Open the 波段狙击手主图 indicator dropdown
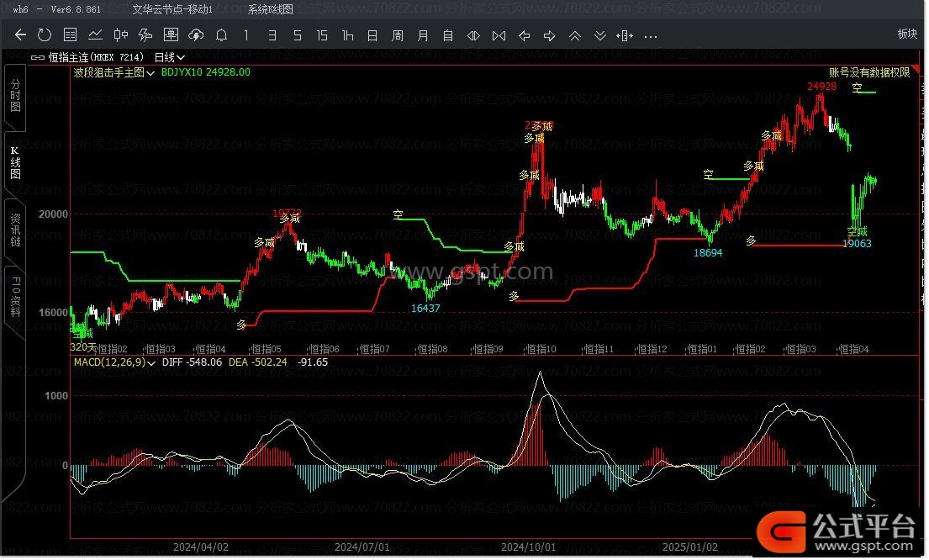The height and width of the screenshot is (560, 929). [113, 73]
